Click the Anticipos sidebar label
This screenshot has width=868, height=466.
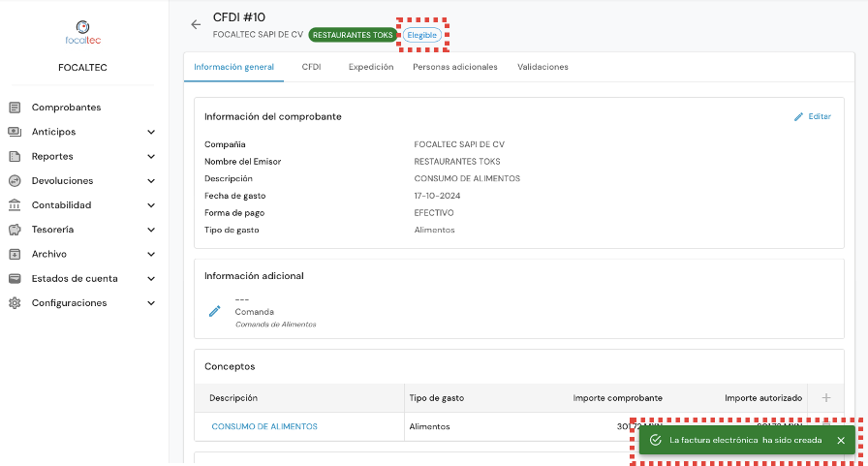(53, 132)
